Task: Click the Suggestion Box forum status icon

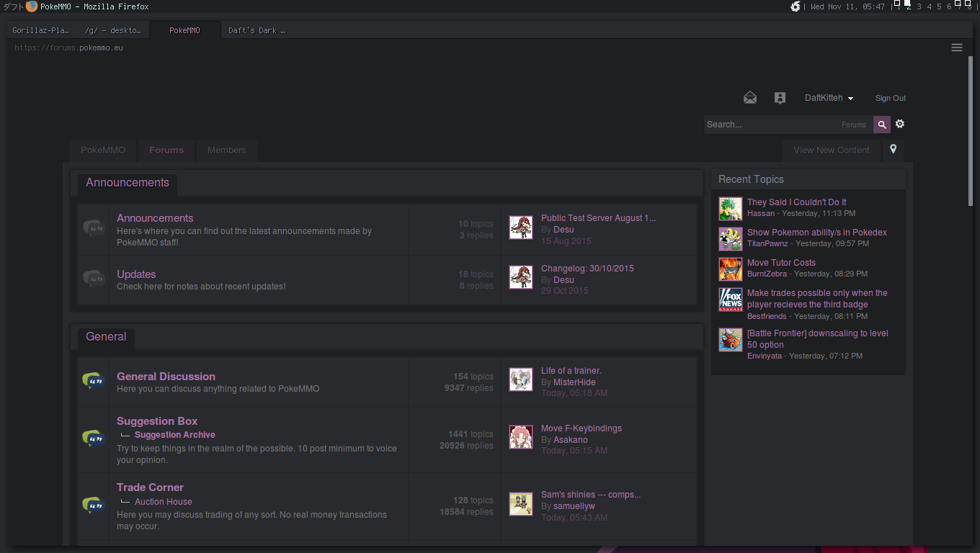Action: (93, 439)
